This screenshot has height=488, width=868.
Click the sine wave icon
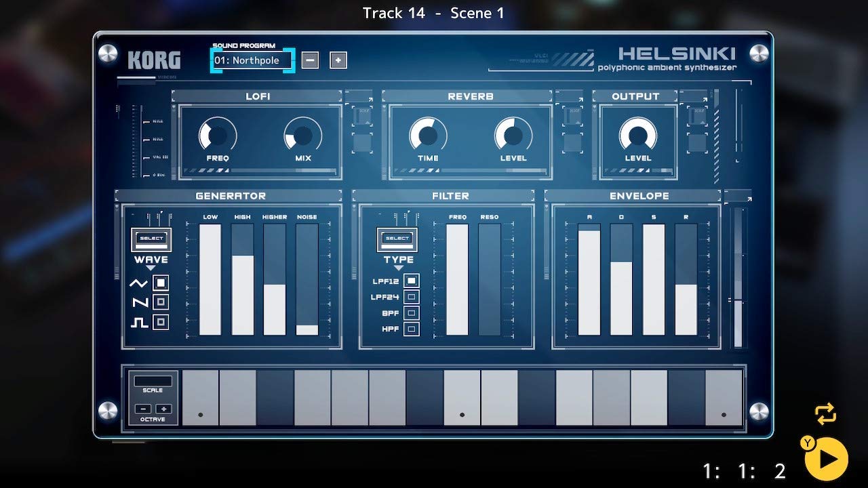(x=138, y=283)
